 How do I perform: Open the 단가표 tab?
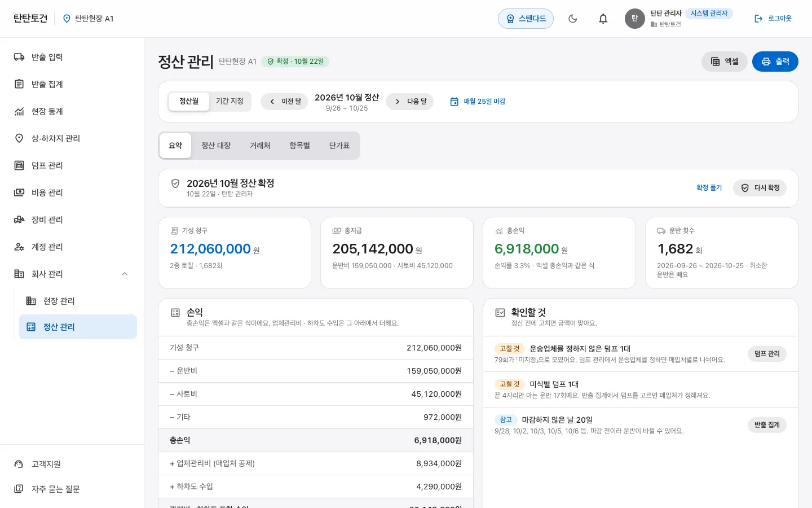tap(339, 146)
